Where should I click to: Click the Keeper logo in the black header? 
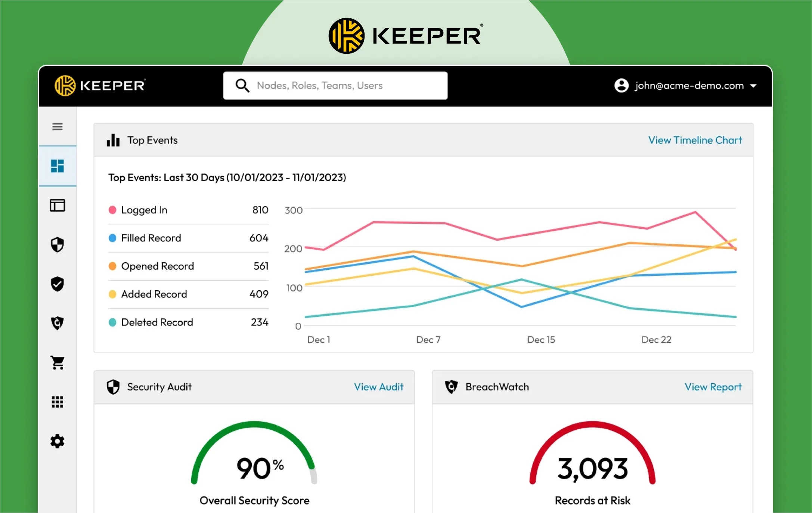100,86
